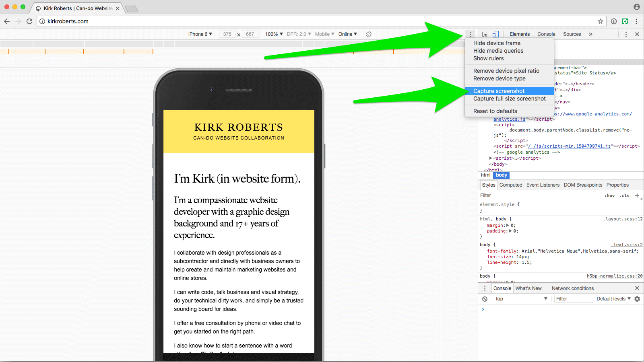Add new style rule plus icon
This screenshot has width=644, height=362.
637,195
